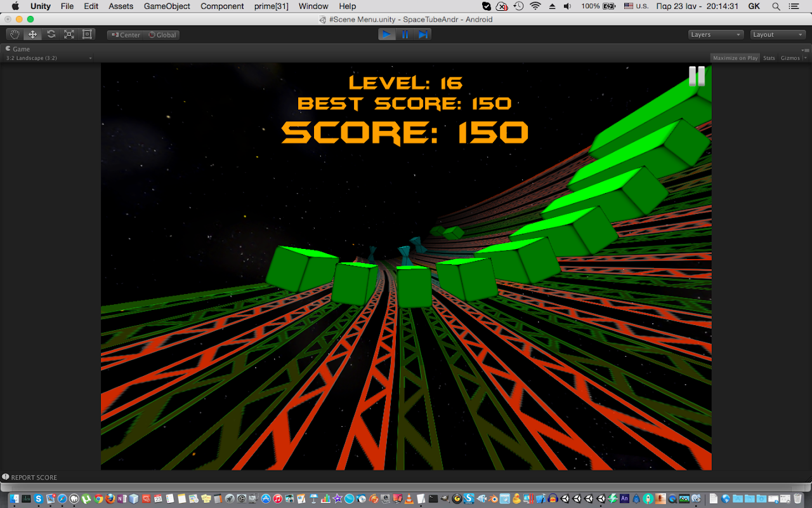Image resolution: width=812 pixels, height=508 pixels.
Task: Select the Rect transform tool
Action: pos(87,34)
